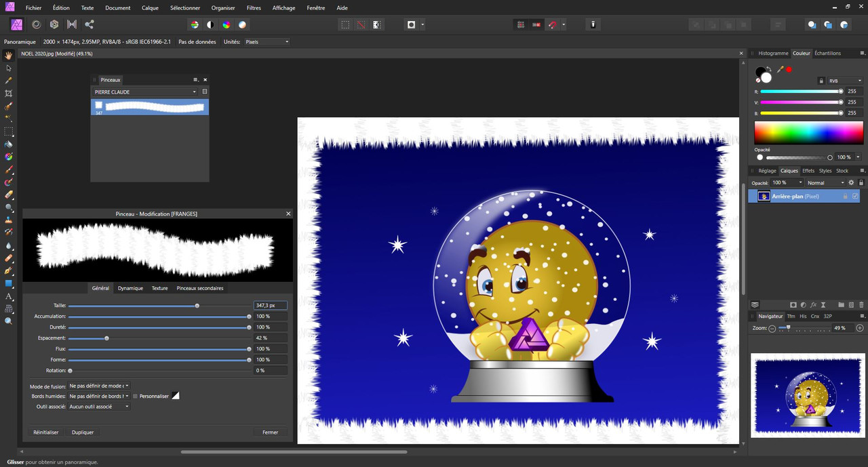
Task: Select the Flood Fill tool
Action: (x=9, y=144)
